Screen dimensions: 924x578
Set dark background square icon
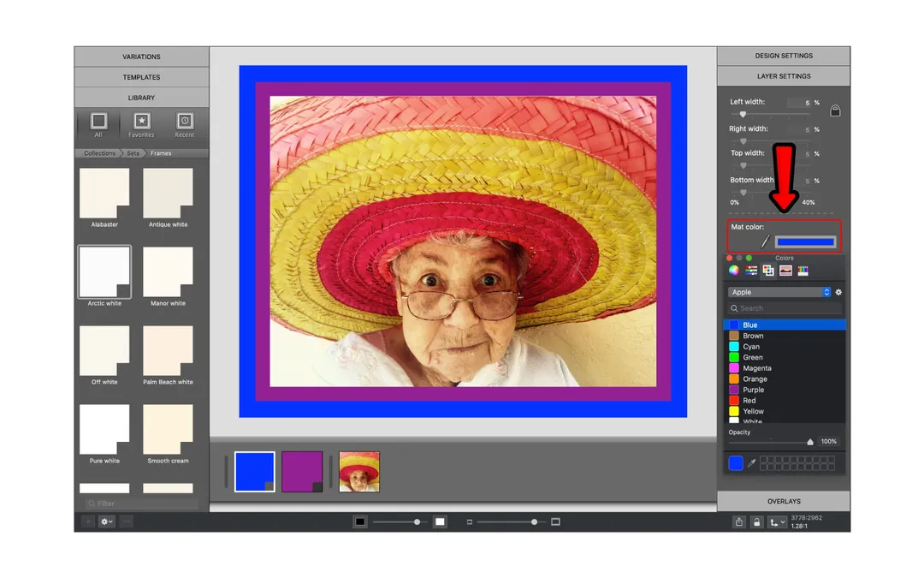tap(360, 521)
